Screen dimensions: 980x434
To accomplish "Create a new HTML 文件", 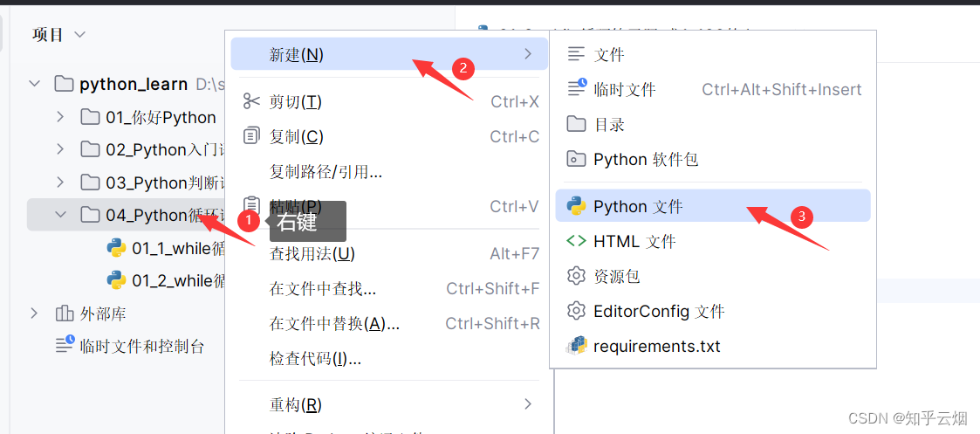I will tap(712, 241).
